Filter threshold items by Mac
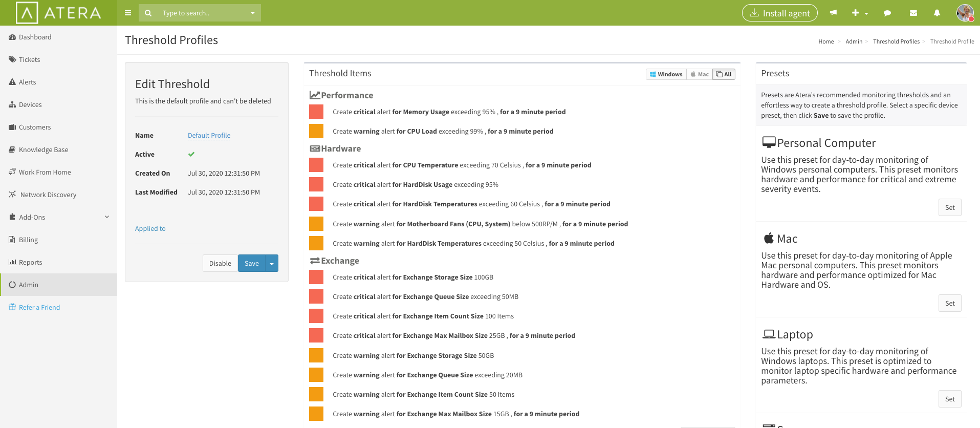This screenshot has height=428, width=980. pyautogui.click(x=700, y=74)
